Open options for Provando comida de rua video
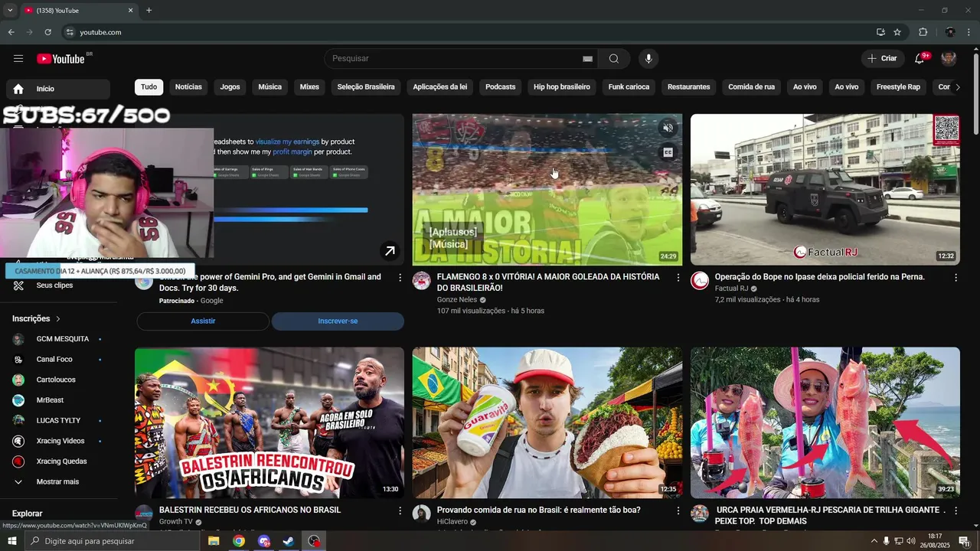This screenshot has width=980, height=551. click(678, 510)
